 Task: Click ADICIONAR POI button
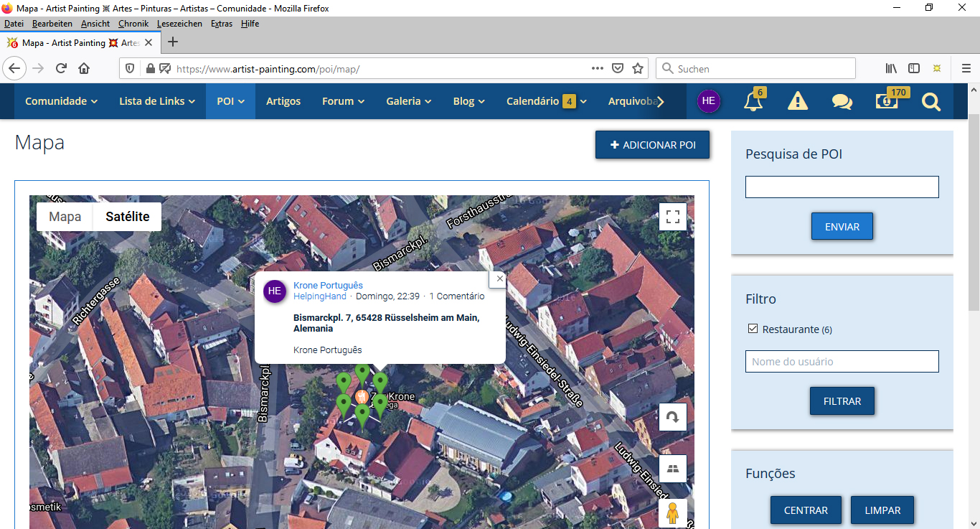click(x=652, y=145)
